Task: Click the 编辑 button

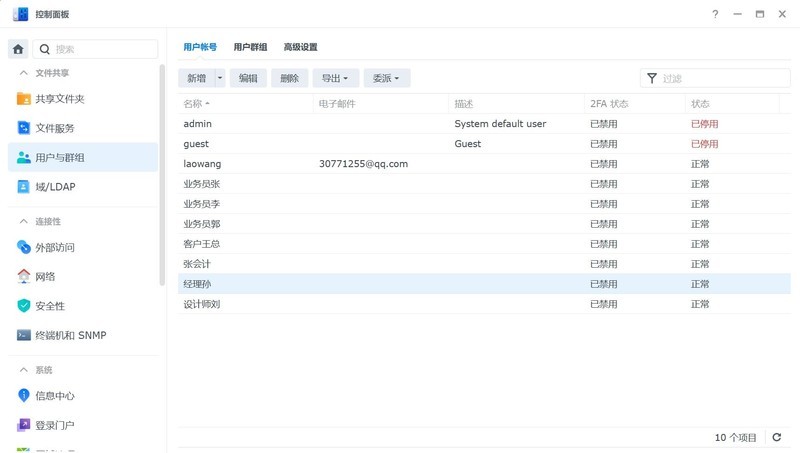Action: point(248,78)
